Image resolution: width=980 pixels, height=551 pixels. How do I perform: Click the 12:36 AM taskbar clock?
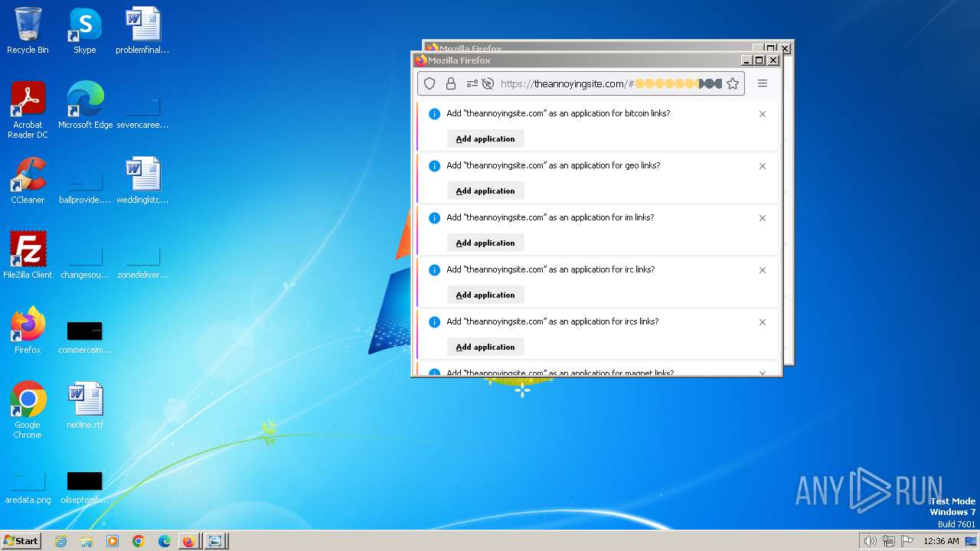coord(941,541)
